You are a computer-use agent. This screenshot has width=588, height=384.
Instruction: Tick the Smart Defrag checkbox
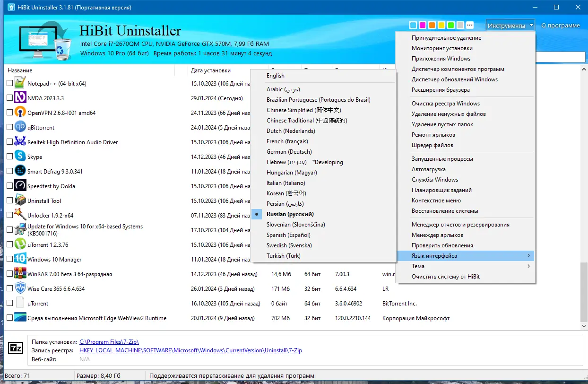(9, 171)
